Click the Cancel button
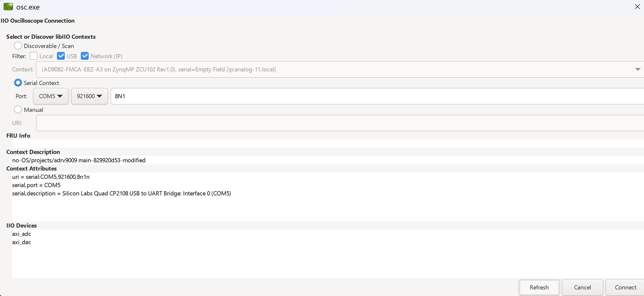Viewport: 644px width, 296px height. click(x=582, y=287)
